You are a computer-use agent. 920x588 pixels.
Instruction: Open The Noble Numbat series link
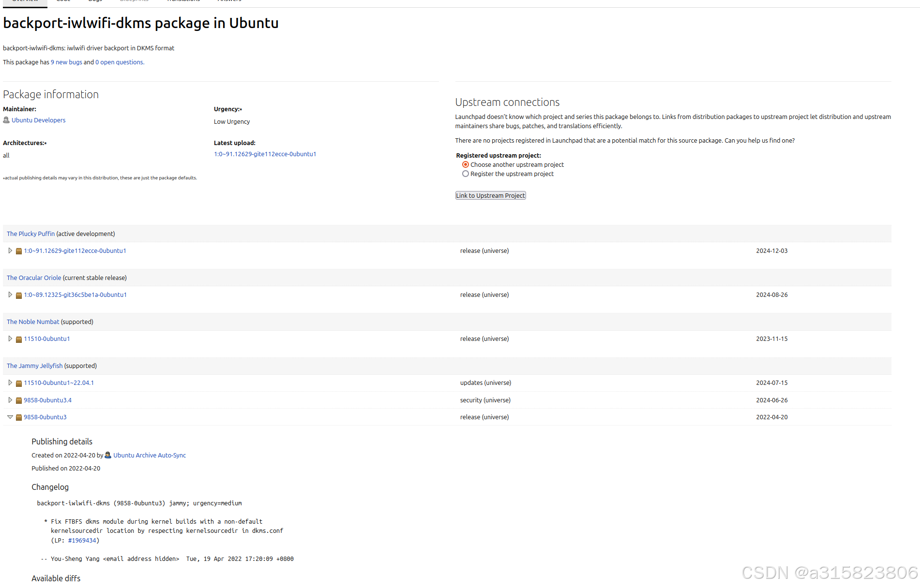[33, 322]
